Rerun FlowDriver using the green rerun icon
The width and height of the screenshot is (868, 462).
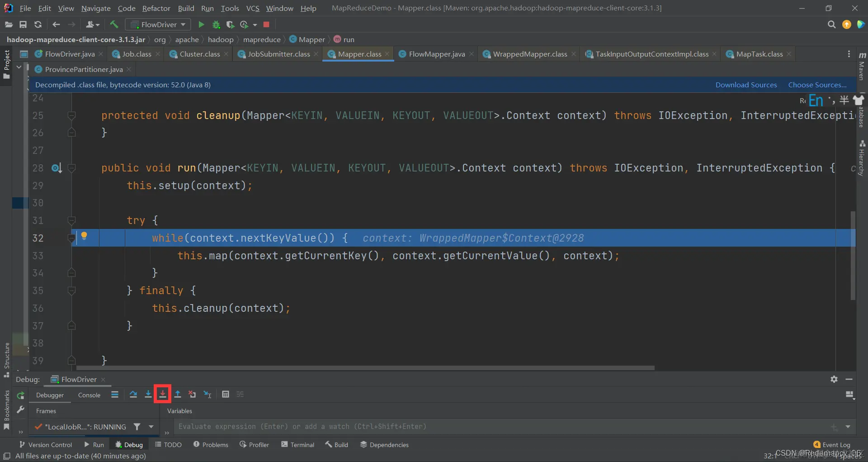pyautogui.click(x=20, y=395)
